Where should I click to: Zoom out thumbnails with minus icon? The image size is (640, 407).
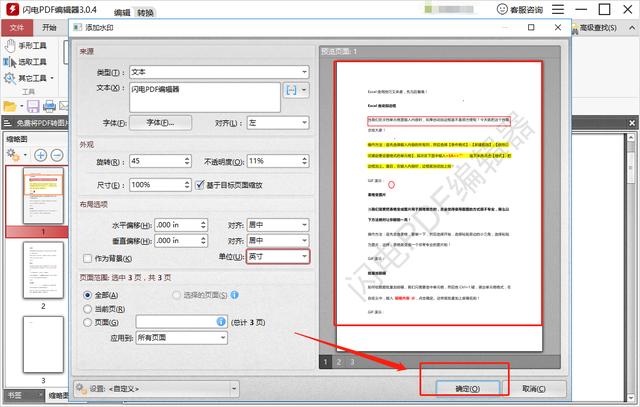click(x=57, y=155)
